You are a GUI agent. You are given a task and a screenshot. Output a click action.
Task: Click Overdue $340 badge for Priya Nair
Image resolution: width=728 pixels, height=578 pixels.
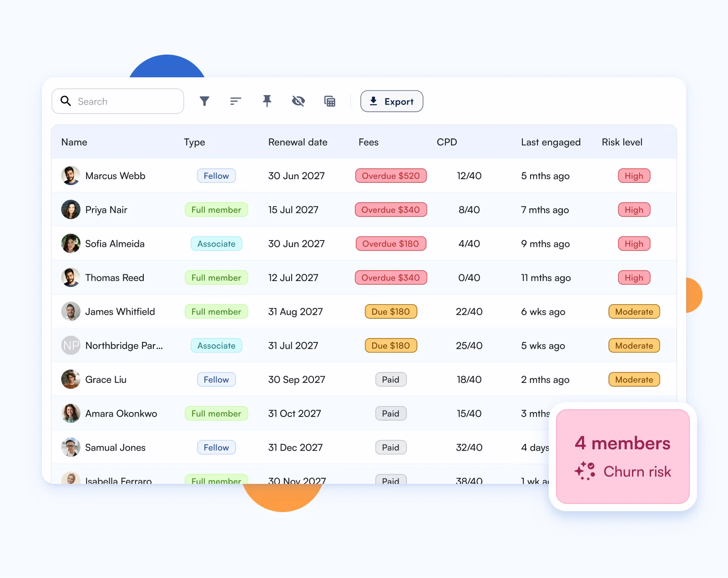pyautogui.click(x=391, y=210)
